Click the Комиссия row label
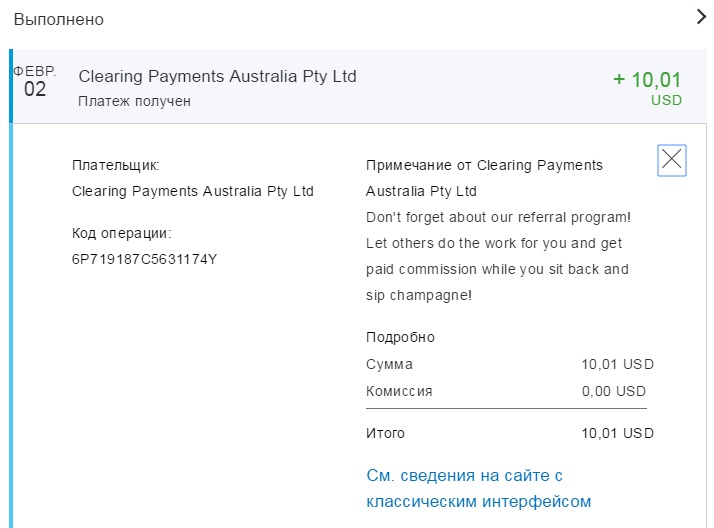This screenshot has height=528, width=714. [x=399, y=391]
